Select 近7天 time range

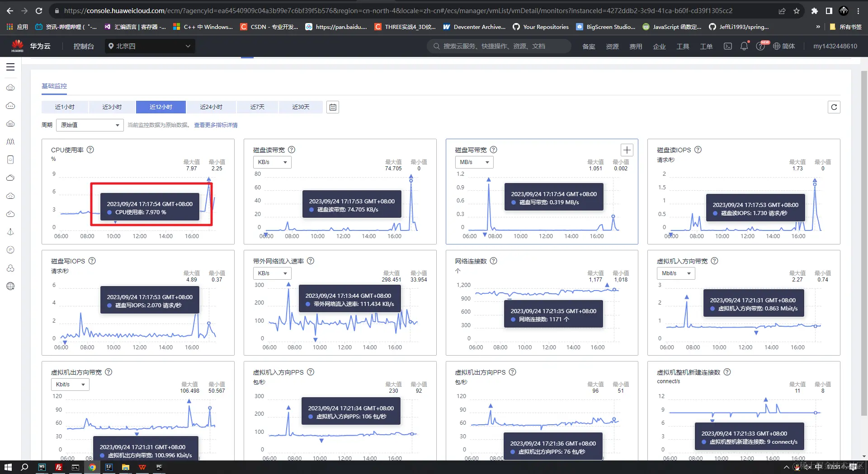(x=258, y=107)
